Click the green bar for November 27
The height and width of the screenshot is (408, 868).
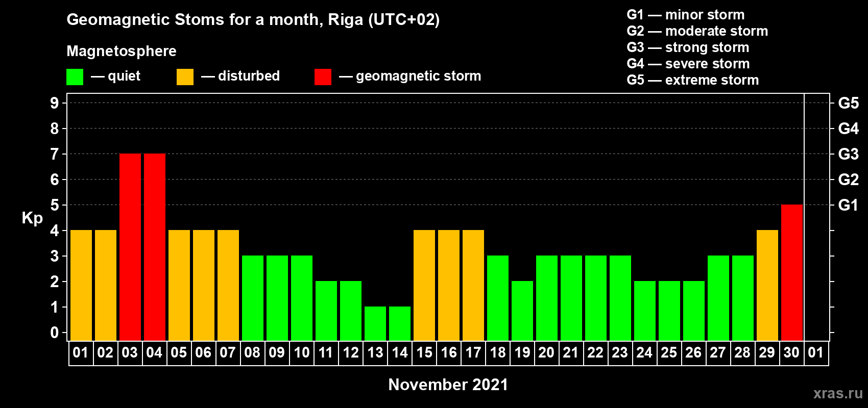pyautogui.click(x=718, y=298)
